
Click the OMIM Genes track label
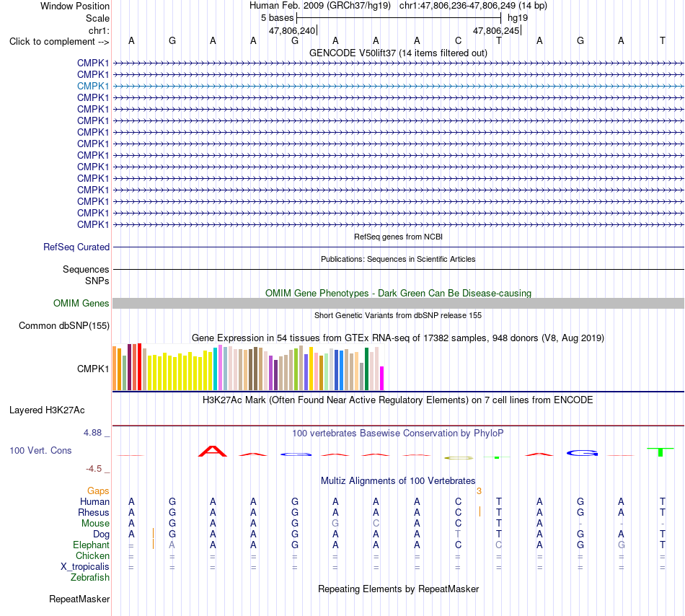pyautogui.click(x=81, y=303)
